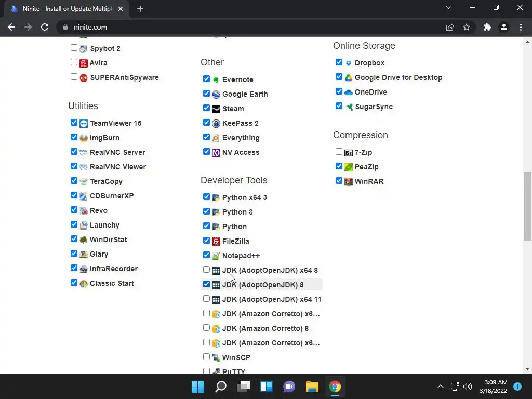Click the Notepad++ icon
The image size is (532, 399).
pos(216,256)
